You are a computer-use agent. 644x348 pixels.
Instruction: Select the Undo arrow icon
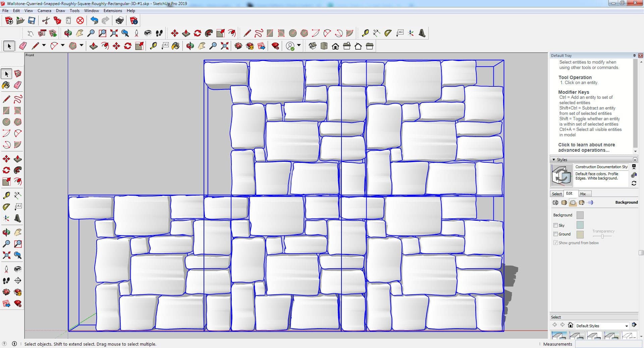pyautogui.click(x=94, y=21)
